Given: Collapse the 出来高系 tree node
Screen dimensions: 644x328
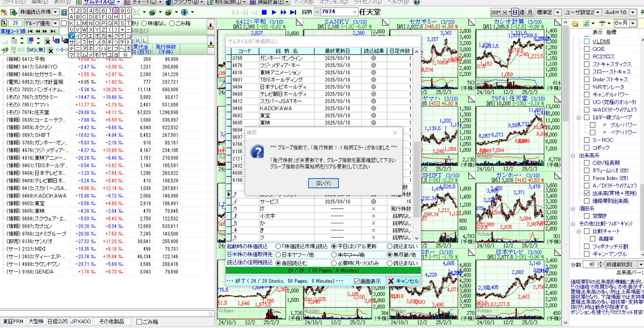Looking at the screenshot, I should (x=573, y=156).
